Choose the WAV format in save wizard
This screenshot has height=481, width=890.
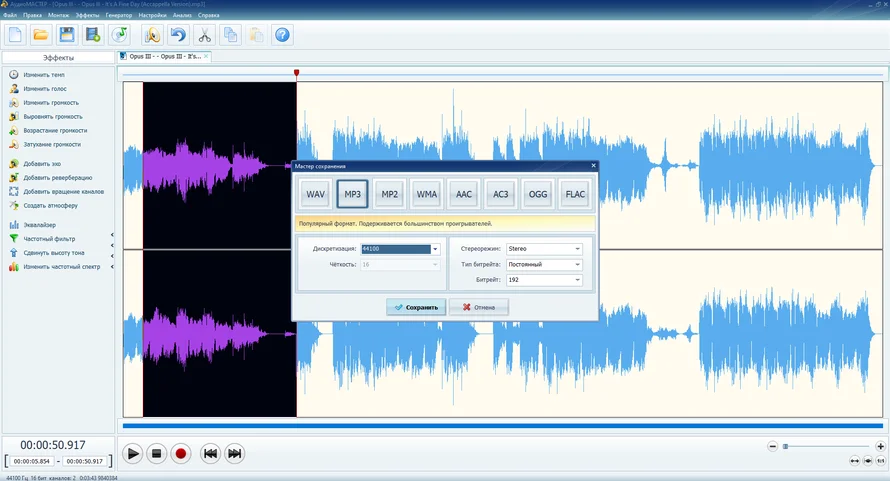pos(316,194)
